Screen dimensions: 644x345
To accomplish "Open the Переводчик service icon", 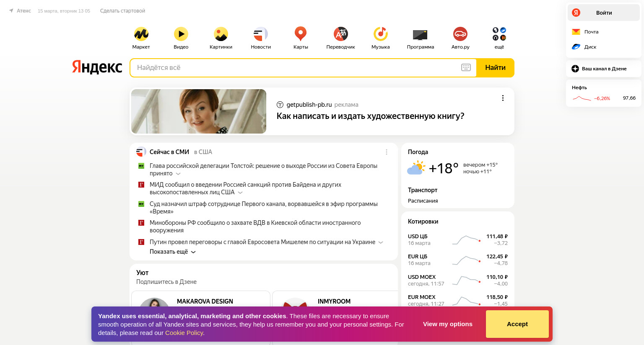I will coord(341,34).
